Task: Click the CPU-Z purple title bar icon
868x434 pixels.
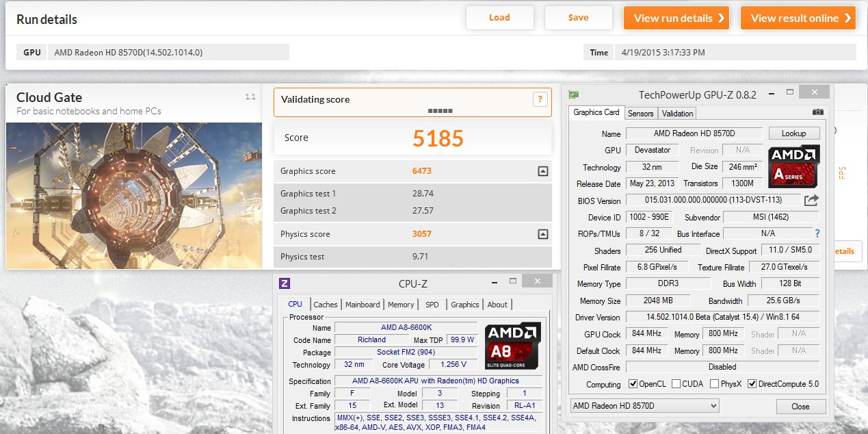Action: tap(285, 283)
